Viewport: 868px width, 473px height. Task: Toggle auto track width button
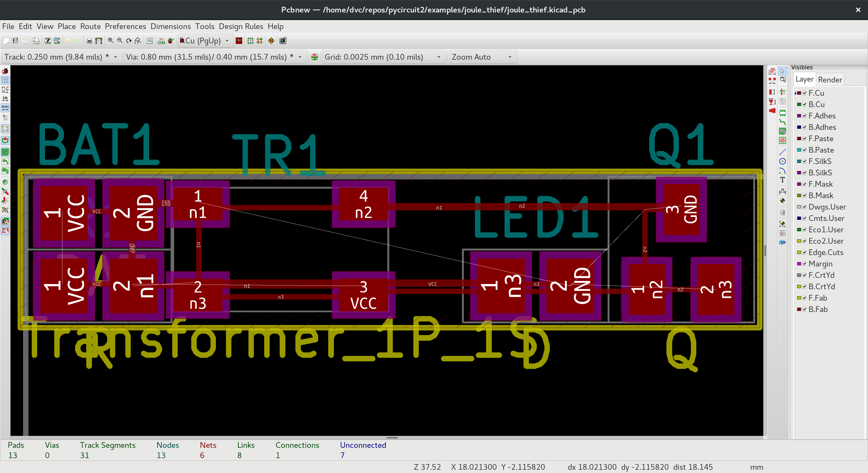[314, 57]
